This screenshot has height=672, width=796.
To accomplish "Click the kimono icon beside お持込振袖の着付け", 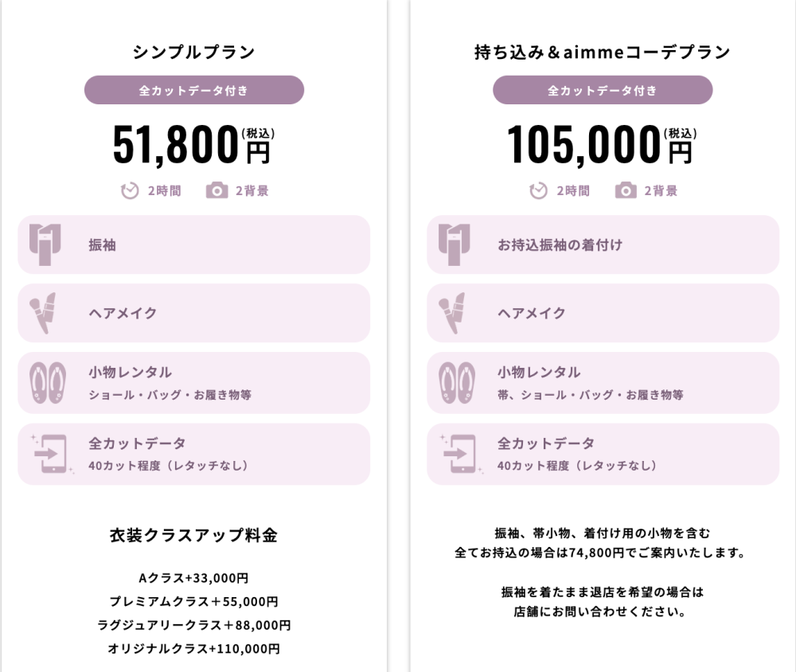I will [455, 244].
